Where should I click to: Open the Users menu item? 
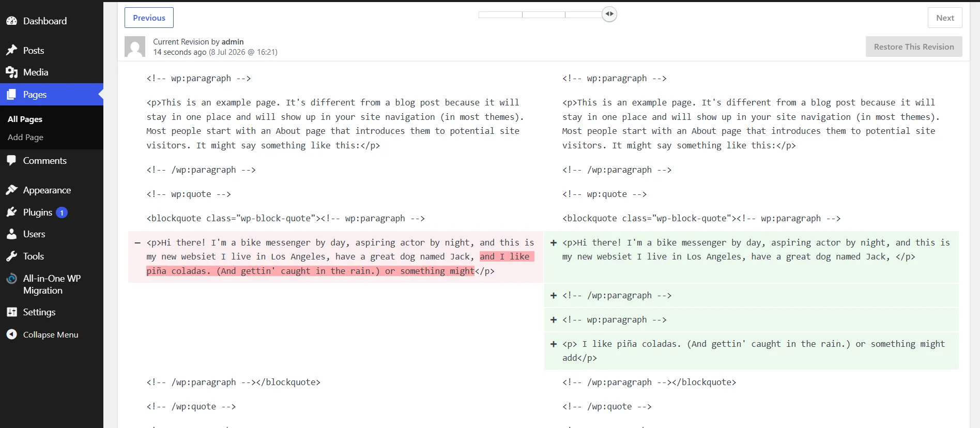pos(34,234)
